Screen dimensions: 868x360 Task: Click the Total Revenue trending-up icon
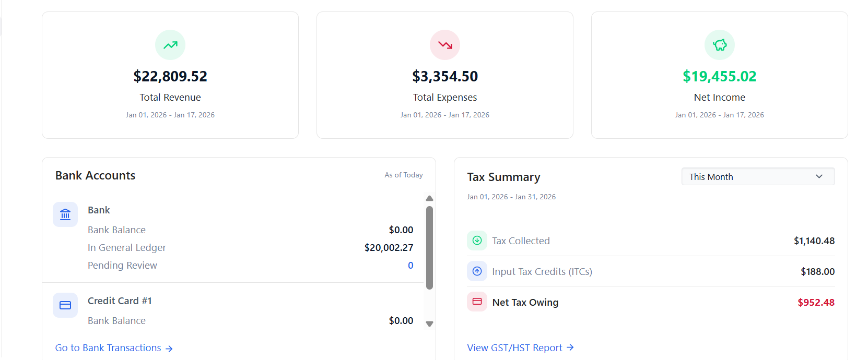(x=170, y=45)
